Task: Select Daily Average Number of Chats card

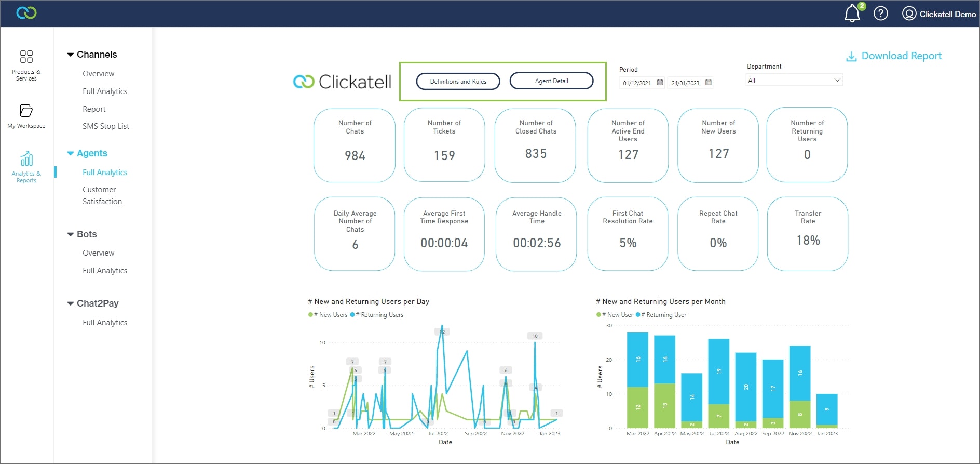Action: [355, 234]
